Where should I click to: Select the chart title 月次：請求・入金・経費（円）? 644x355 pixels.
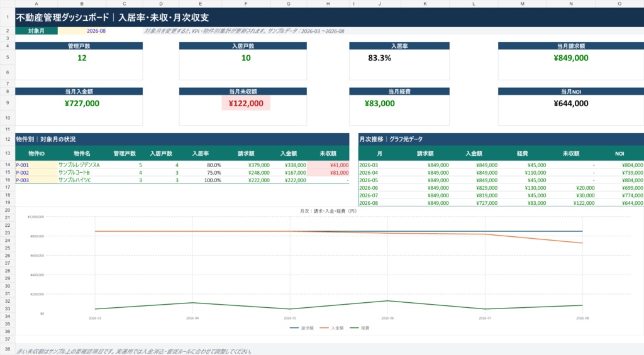328,211
